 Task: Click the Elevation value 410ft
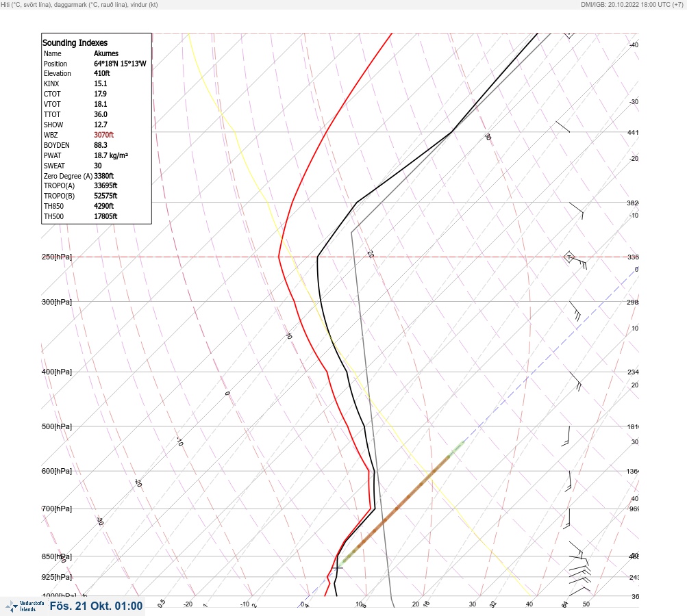coord(102,73)
